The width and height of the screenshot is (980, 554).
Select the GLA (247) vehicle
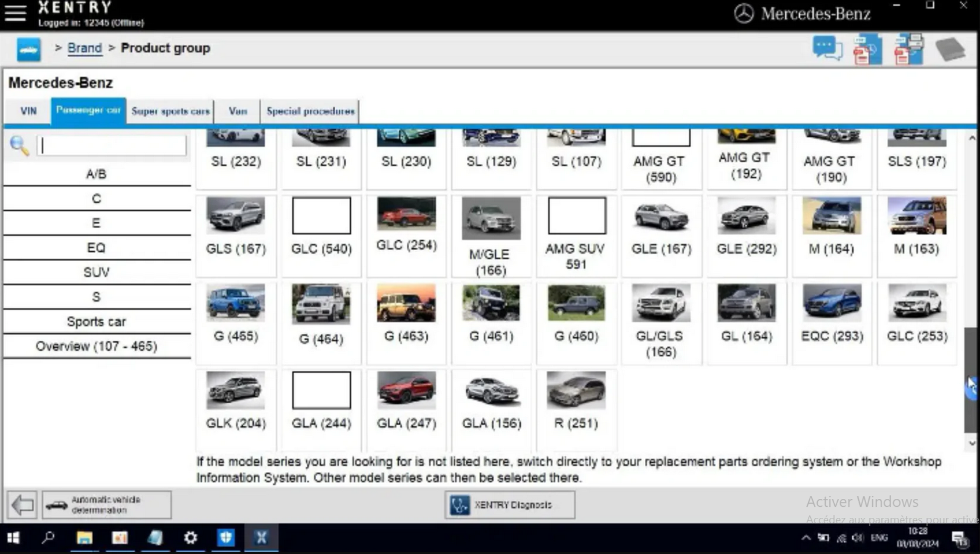coord(407,409)
